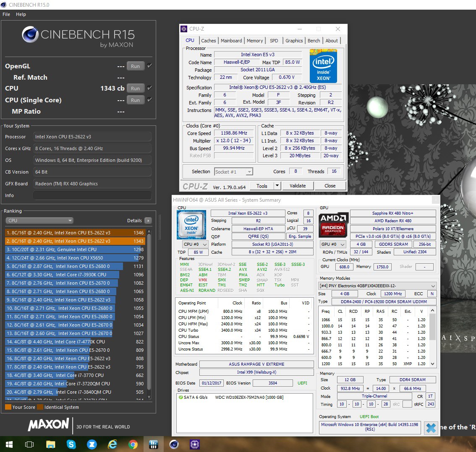Select the Core i7-4770K ranking row

coord(75,342)
